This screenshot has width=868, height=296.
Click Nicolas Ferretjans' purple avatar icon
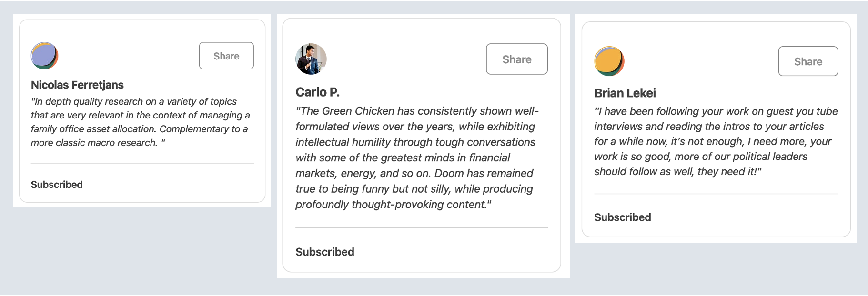pyautogui.click(x=44, y=56)
